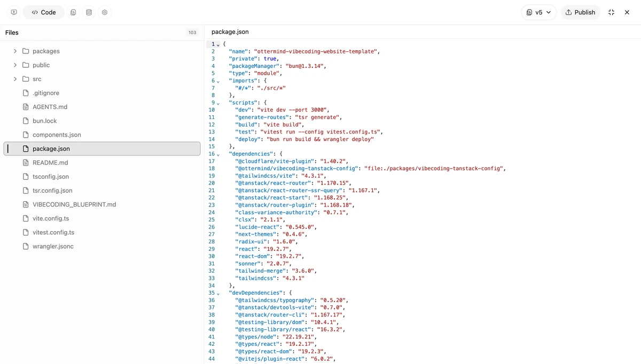641x364 pixels.
Task: Click the line number 25 in gutter
Action: [212, 220]
